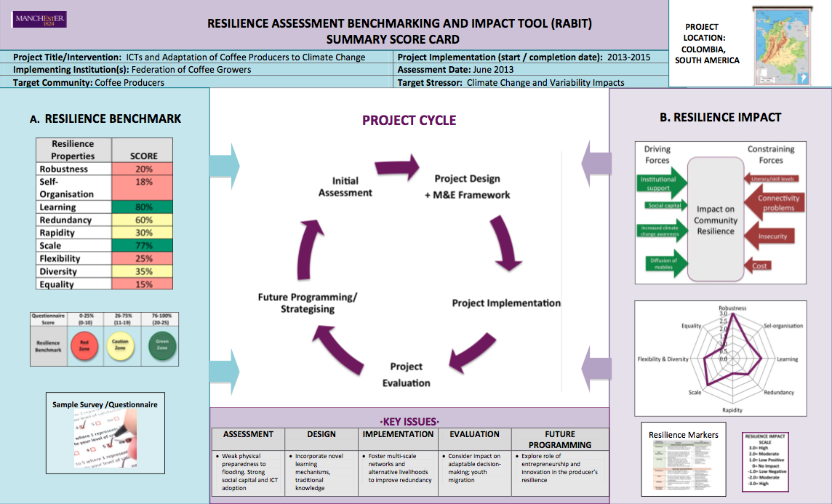Click the Project Design + M&E Framework label

pyautogui.click(x=467, y=187)
